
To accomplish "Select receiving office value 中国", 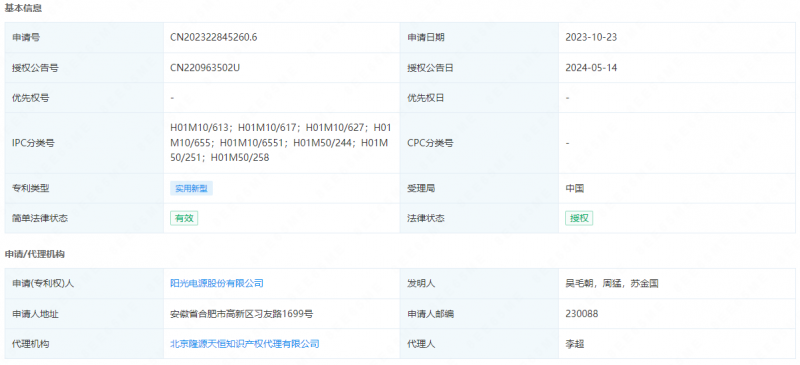I will 574,188.
